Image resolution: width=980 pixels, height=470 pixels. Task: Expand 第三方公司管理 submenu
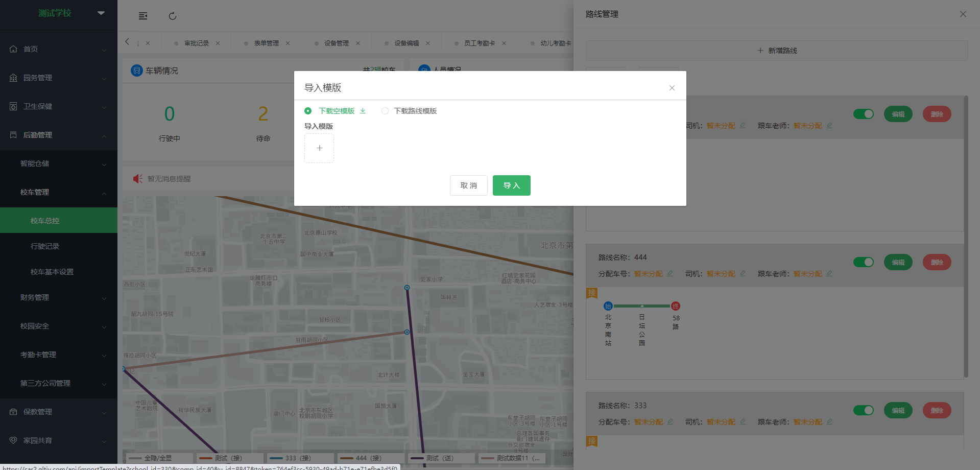pyautogui.click(x=59, y=383)
